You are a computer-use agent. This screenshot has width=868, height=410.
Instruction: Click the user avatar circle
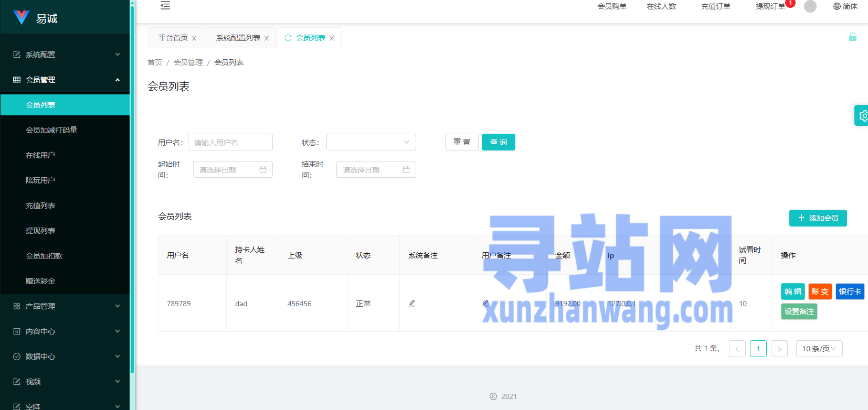pos(810,6)
